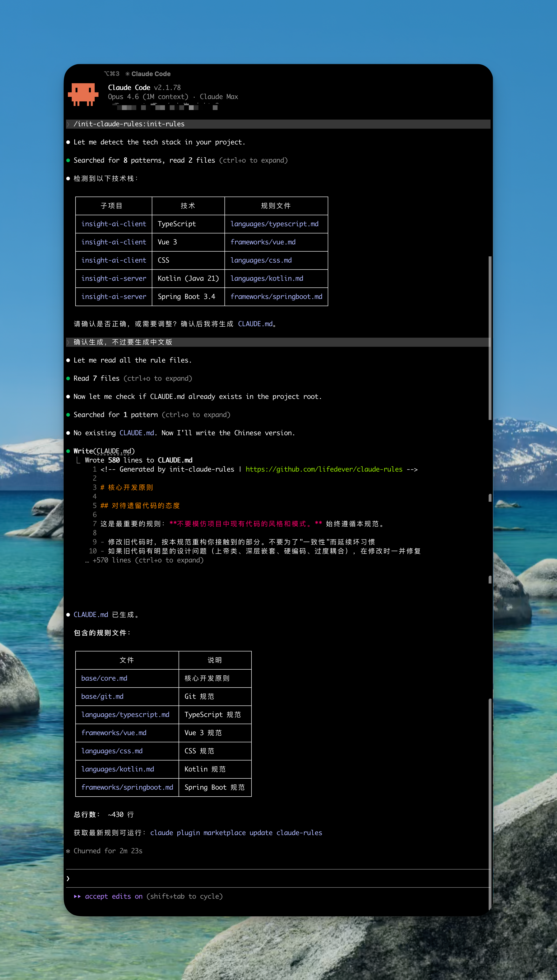Screen dimensions: 557x980
Task: Click the green dot beside Read 7 files
Action: [x=68, y=378]
